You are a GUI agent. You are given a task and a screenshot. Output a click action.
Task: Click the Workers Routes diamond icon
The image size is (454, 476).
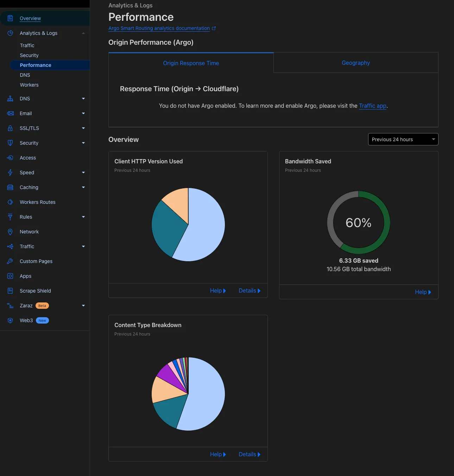click(x=10, y=202)
